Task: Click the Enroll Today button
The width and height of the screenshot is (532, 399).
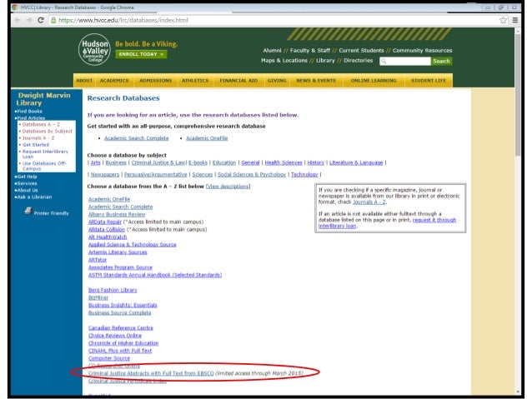Action: tap(141, 54)
